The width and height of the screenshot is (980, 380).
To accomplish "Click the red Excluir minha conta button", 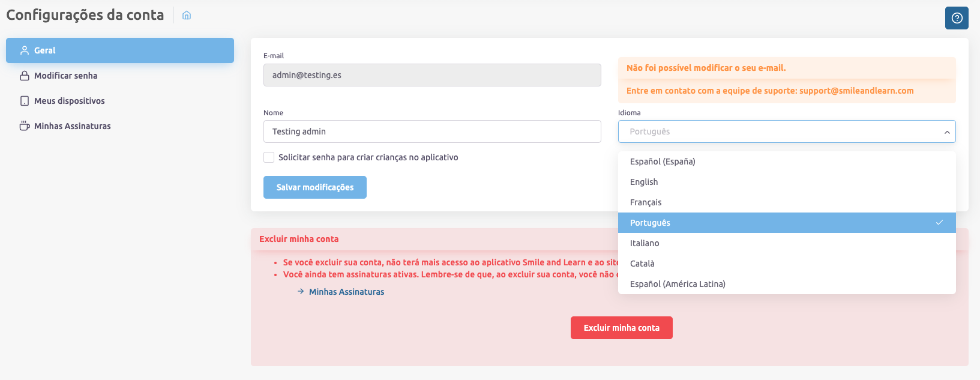I will tap(621, 328).
